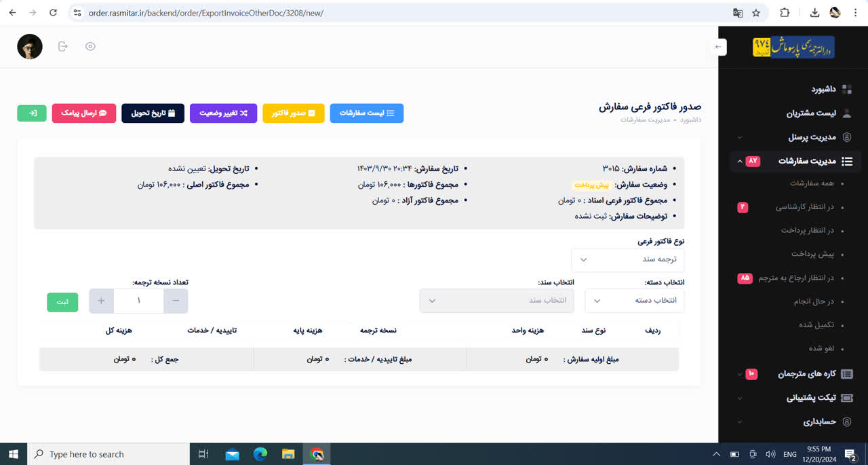The width and height of the screenshot is (868, 465).
Task: Click the green ثبت submit button
Action: 62,302
